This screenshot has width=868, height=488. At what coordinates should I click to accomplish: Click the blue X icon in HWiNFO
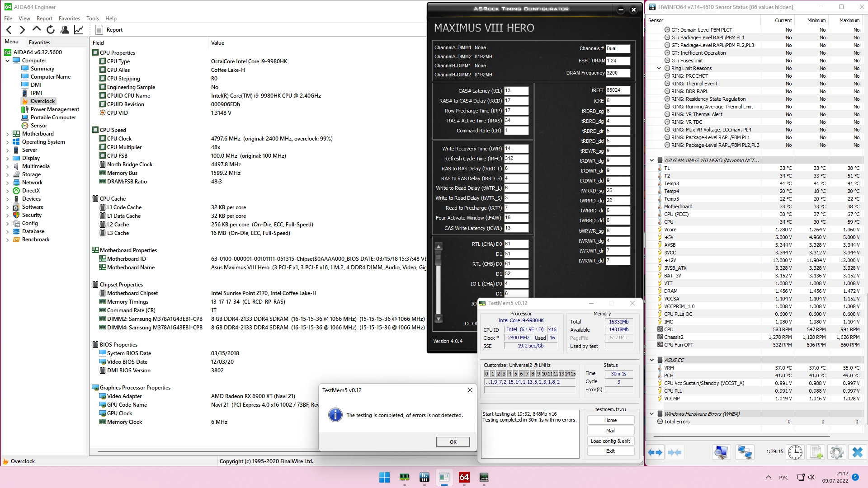coord(857,452)
